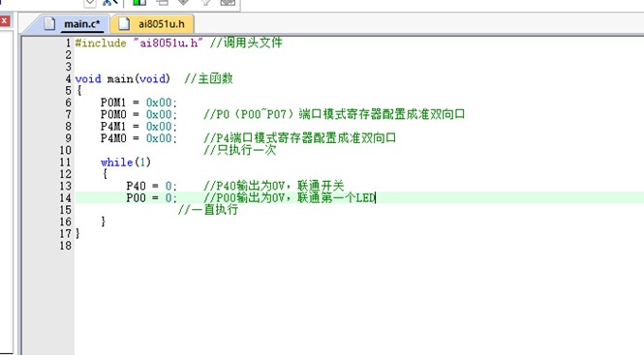Click the //一直执行 comment
Image resolution: width=644 pixels, height=355 pixels.
coord(208,210)
